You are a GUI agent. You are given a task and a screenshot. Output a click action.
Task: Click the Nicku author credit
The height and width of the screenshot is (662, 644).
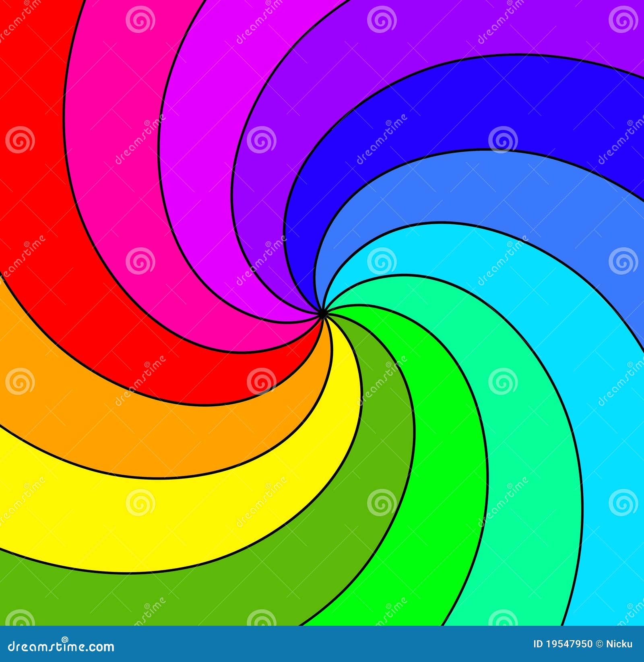(x=620, y=643)
